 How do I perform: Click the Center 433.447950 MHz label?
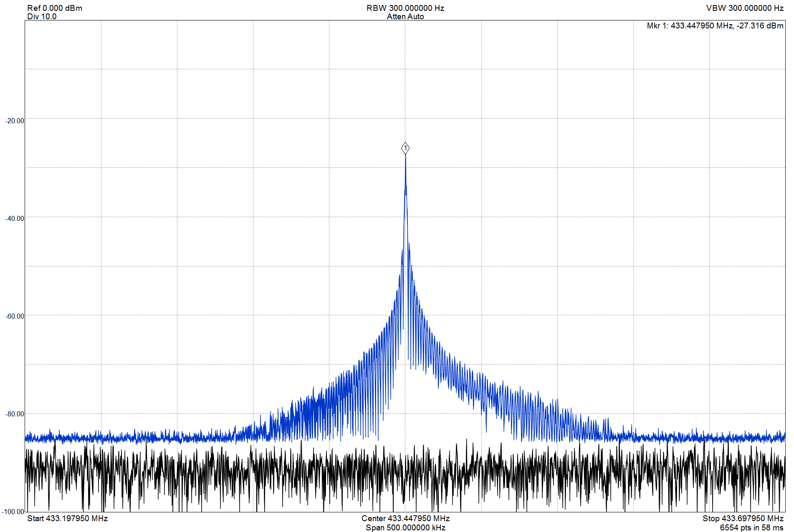tap(405, 518)
